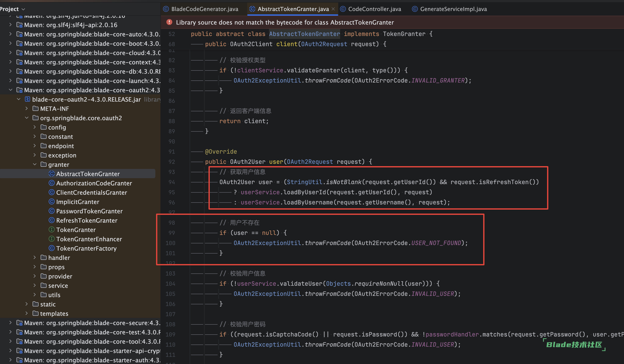The height and width of the screenshot is (364, 624).
Task: Click the META-INF folder icon
Action: 36,109
